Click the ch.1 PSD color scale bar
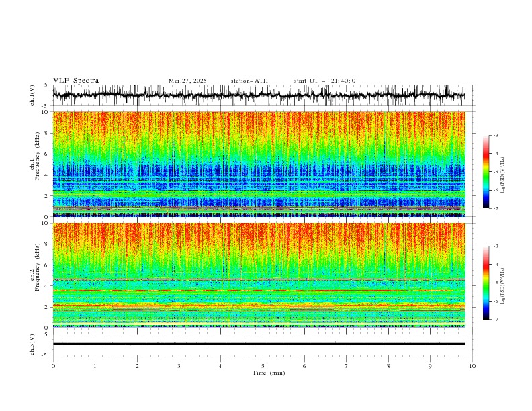This screenshot has width=532, height=411. [486, 172]
